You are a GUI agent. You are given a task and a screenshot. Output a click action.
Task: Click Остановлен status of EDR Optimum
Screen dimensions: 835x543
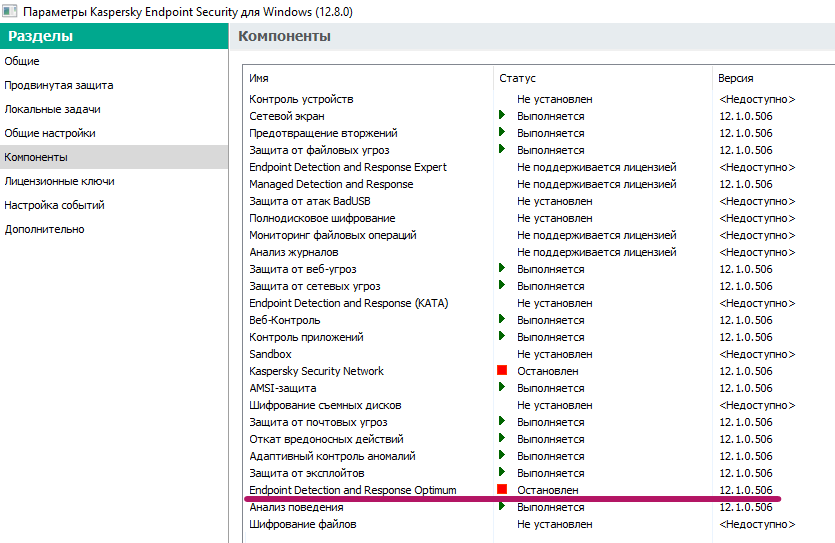[547, 490]
